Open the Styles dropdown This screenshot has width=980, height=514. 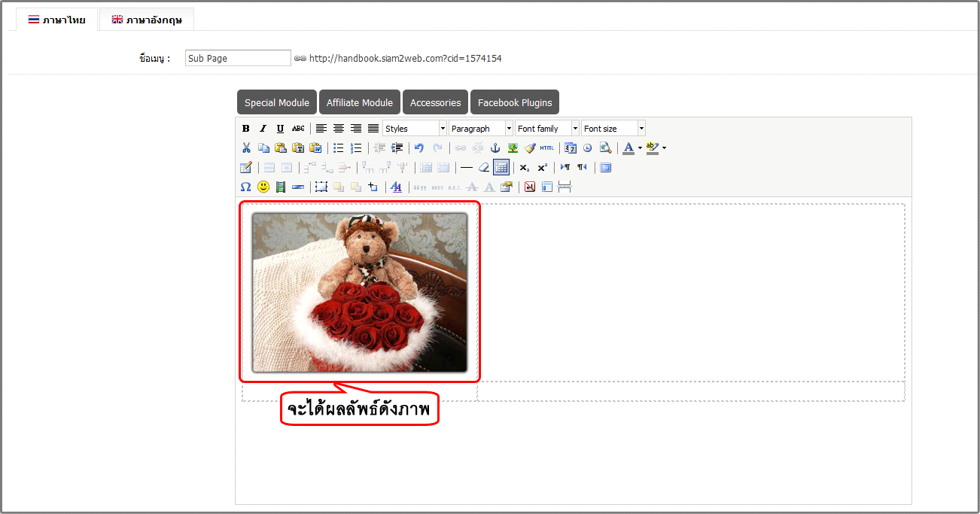point(415,129)
